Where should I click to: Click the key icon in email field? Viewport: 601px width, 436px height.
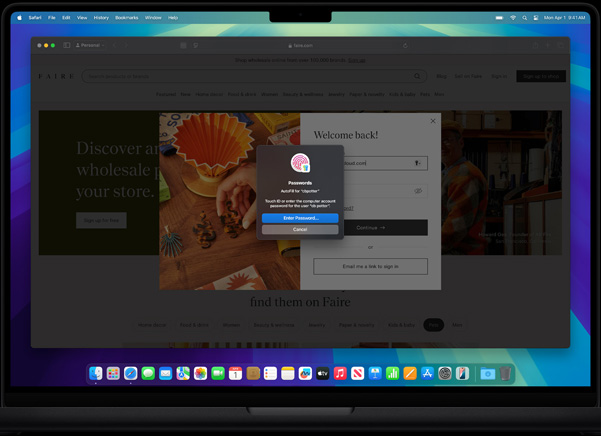[417, 163]
